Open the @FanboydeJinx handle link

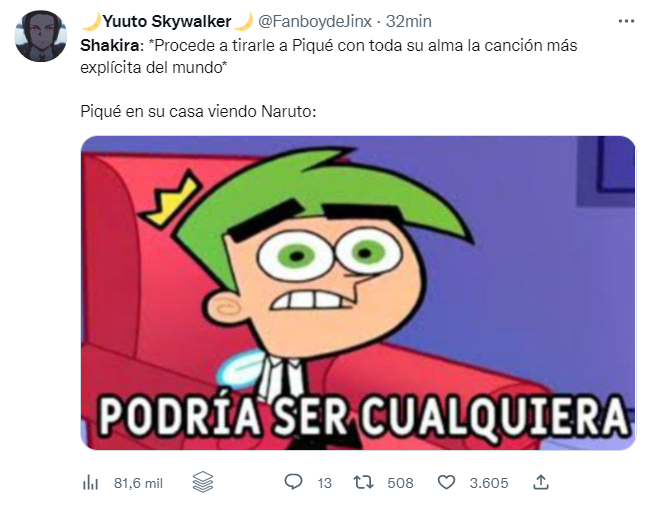click(x=315, y=21)
